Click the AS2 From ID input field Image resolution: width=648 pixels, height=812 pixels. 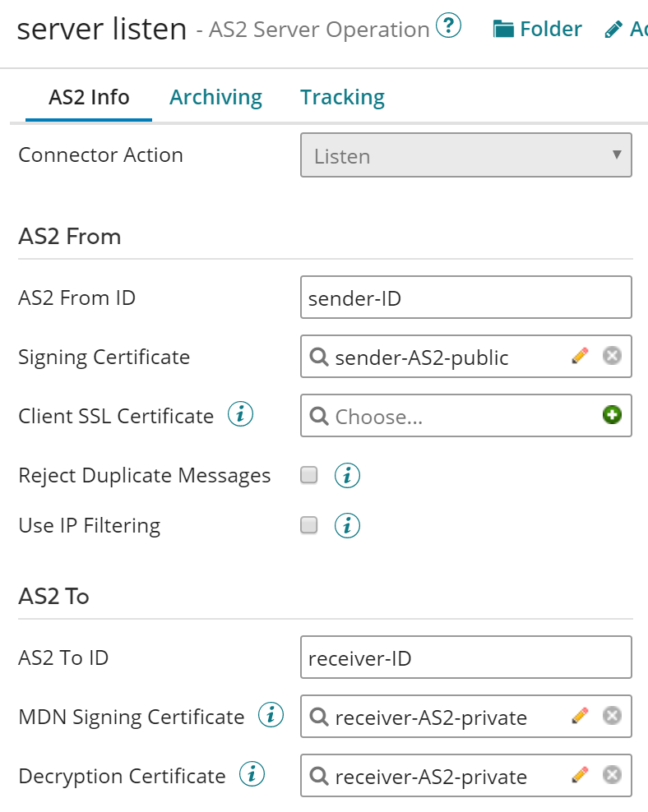pyautogui.click(x=465, y=298)
